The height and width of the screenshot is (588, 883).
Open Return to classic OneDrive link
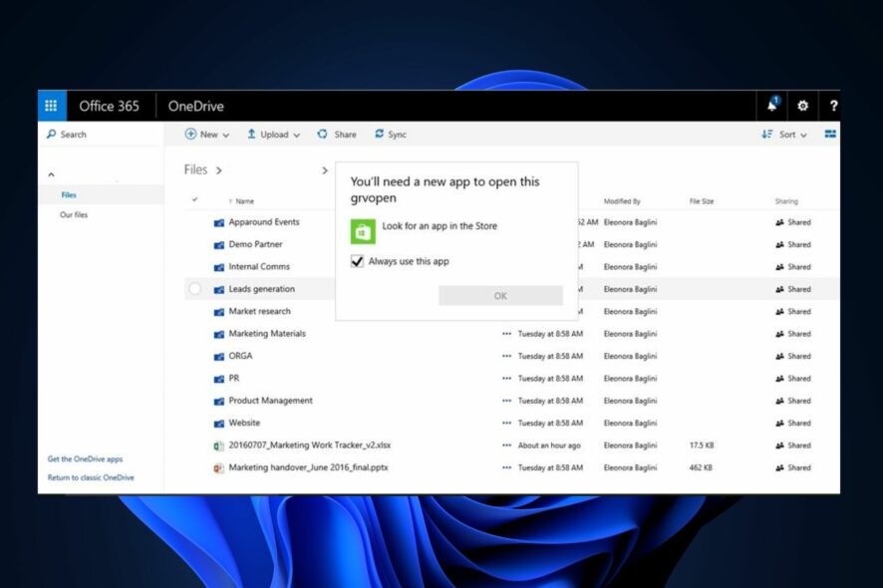[x=91, y=477]
